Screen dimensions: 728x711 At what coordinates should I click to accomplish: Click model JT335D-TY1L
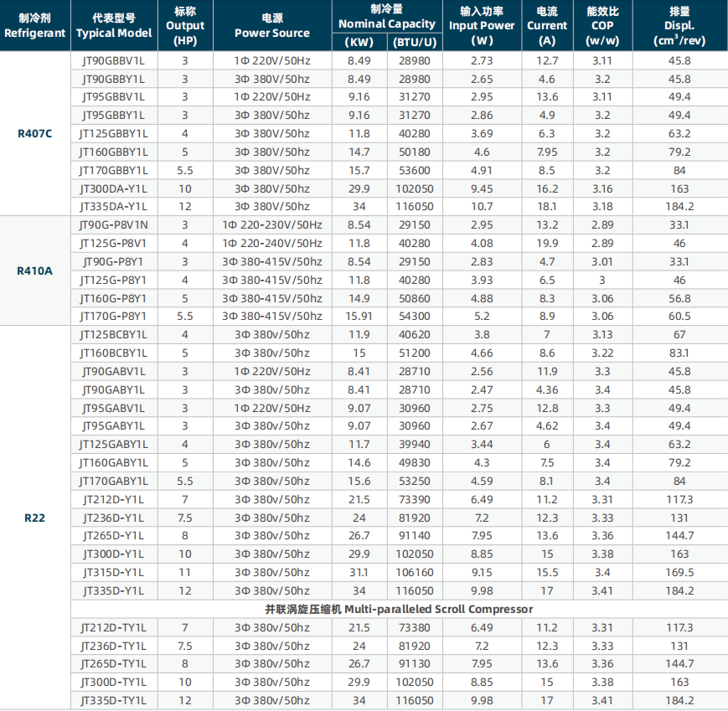tap(114, 701)
